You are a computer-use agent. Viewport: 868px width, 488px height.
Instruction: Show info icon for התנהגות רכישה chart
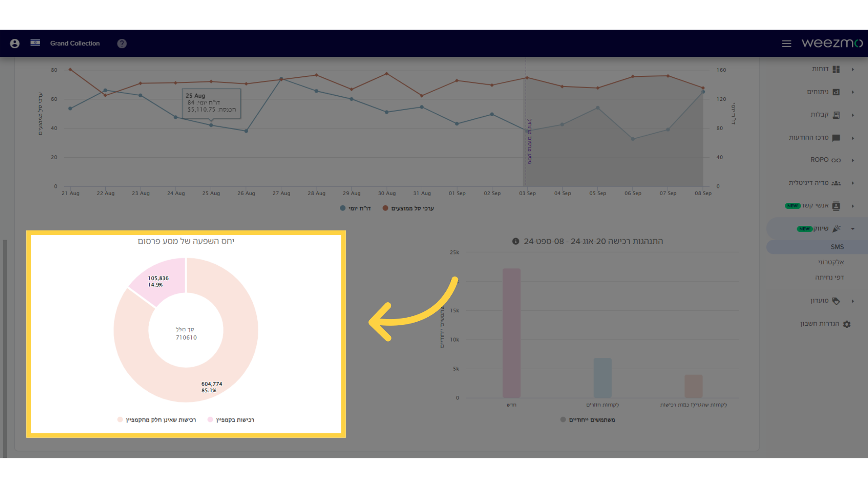[515, 241]
